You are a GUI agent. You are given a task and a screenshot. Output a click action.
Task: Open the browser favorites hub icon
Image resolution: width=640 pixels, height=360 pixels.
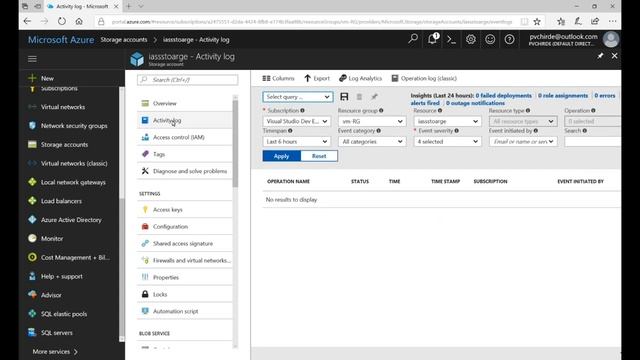click(561, 21)
